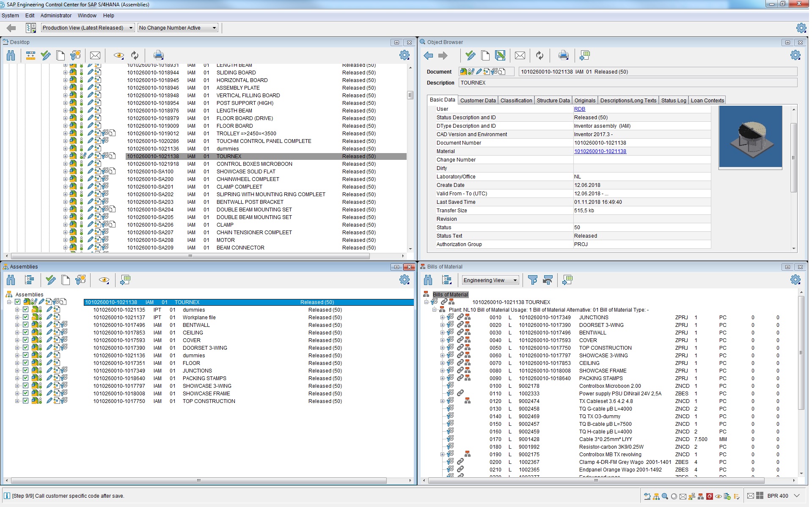Image resolution: width=812 pixels, height=507 pixels.
Task: Uncheck the BENTWALL assembly checkbox
Action: (26, 325)
